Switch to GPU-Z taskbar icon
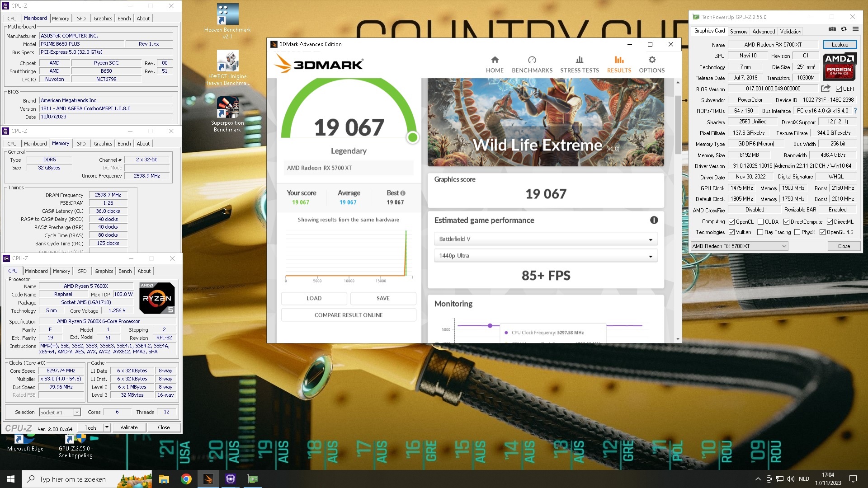The image size is (868, 488). point(252,479)
